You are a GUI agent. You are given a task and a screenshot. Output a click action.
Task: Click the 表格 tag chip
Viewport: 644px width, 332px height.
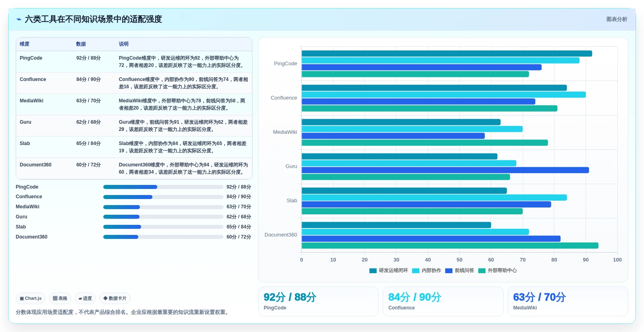click(60, 298)
